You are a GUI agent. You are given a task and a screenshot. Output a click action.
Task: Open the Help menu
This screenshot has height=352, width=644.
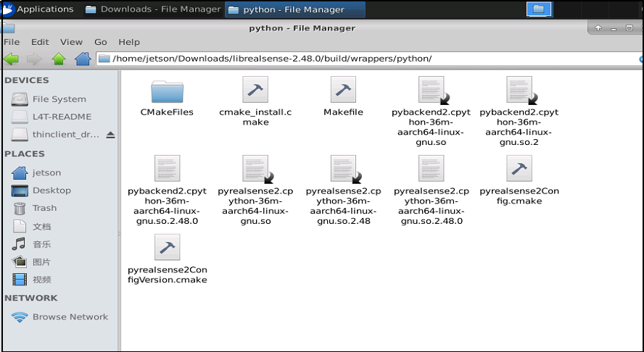129,42
